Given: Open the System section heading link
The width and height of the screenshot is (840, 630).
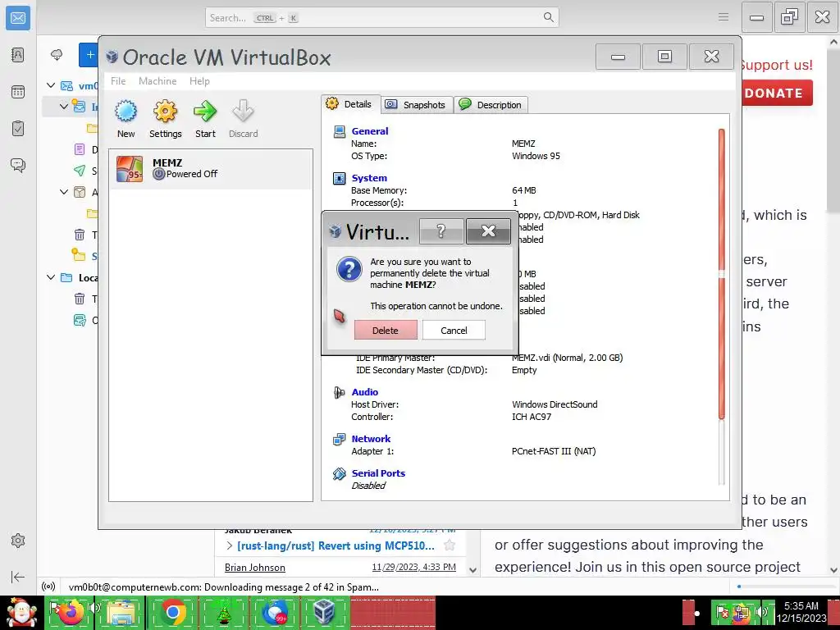Looking at the screenshot, I should [x=369, y=178].
